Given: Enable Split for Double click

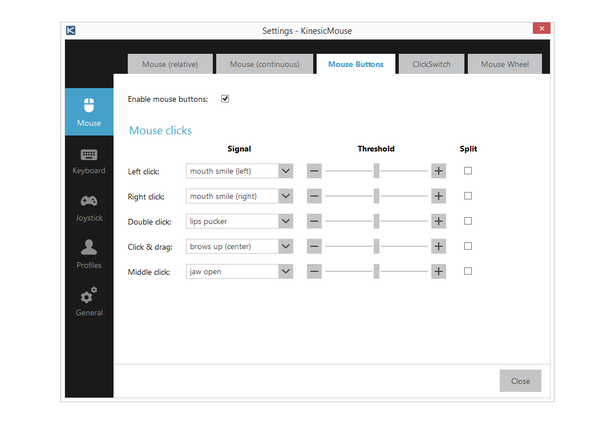Looking at the screenshot, I should 468,221.
